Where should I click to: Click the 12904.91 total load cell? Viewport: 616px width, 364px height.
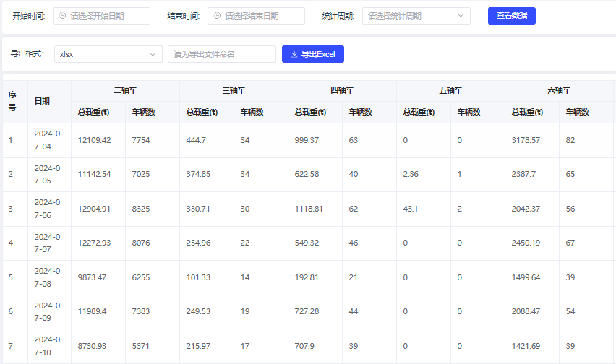[x=95, y=209]
